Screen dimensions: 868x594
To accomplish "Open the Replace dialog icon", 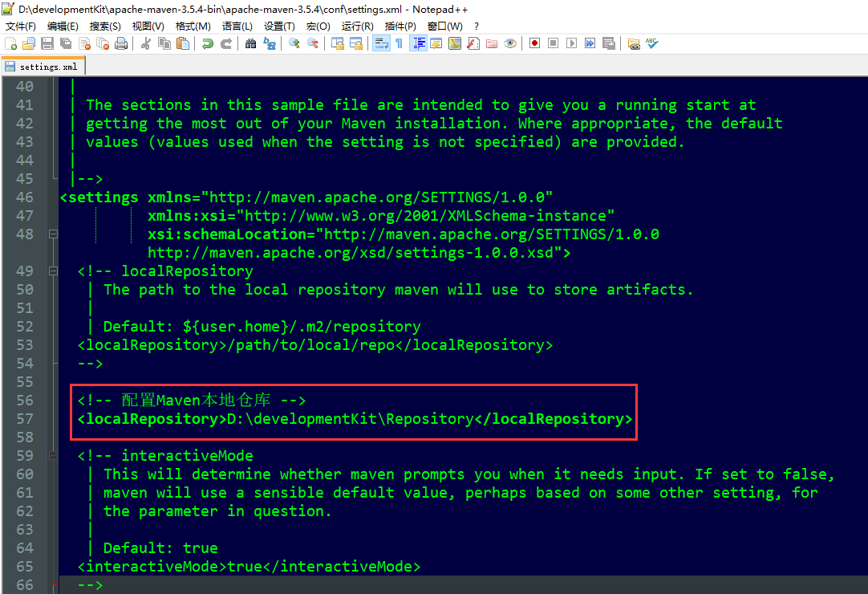I will tap(270, 44).
